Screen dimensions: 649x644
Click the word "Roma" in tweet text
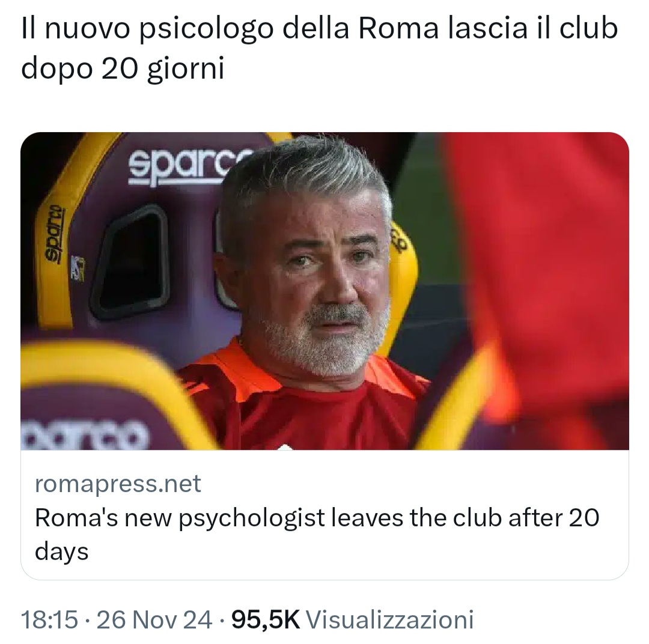[x=398, y=29]
